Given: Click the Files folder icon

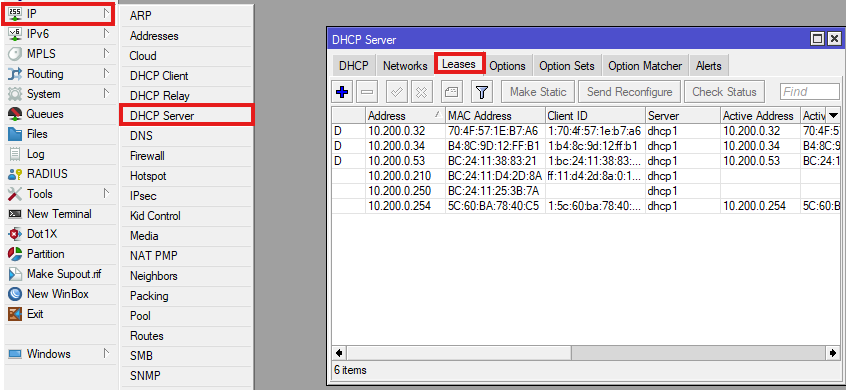Looking at the screenshot, I should (16, 134).
